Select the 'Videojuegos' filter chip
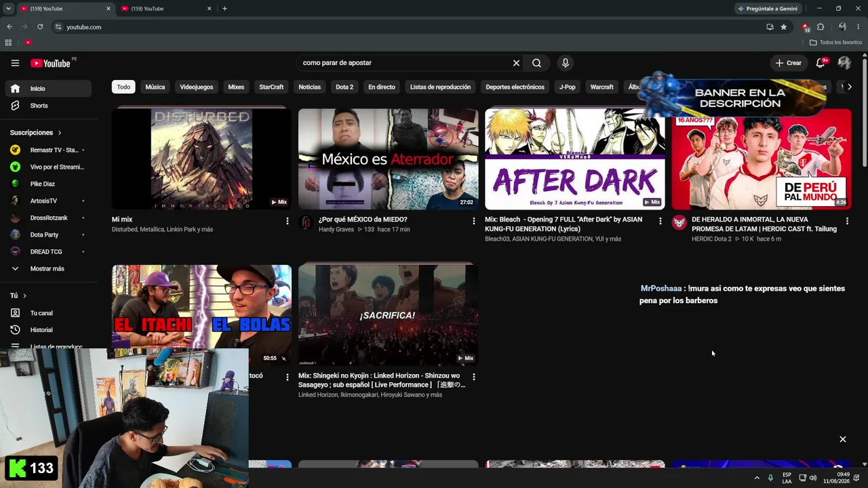The image size is (868, 488). click(x=197, y=87)
